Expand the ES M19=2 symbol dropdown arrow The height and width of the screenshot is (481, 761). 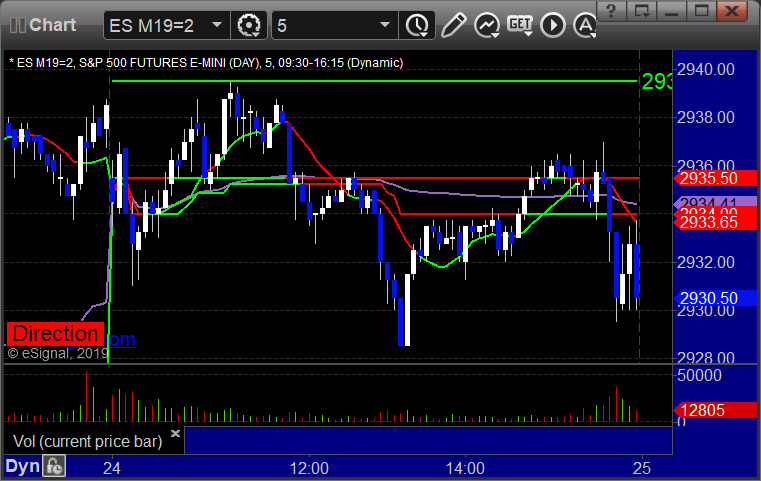(x=217, y=25)
